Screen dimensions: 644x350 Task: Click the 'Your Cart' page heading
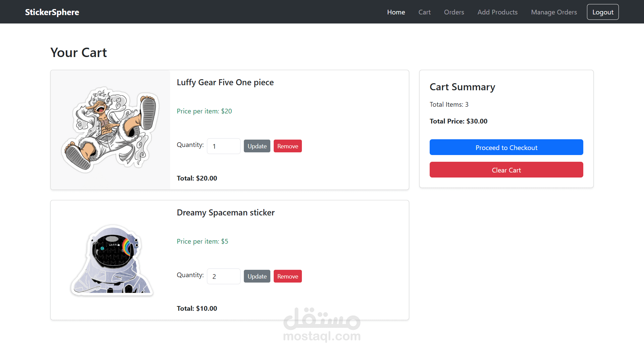[78, 53]
